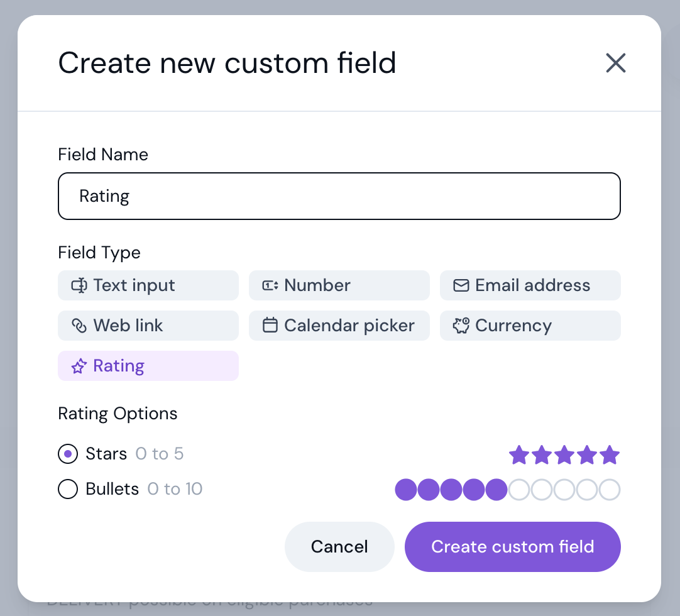680x616 pixels.
Task: Click the Rating star icon
Action: pyautogui.click(x=79, y=366)
